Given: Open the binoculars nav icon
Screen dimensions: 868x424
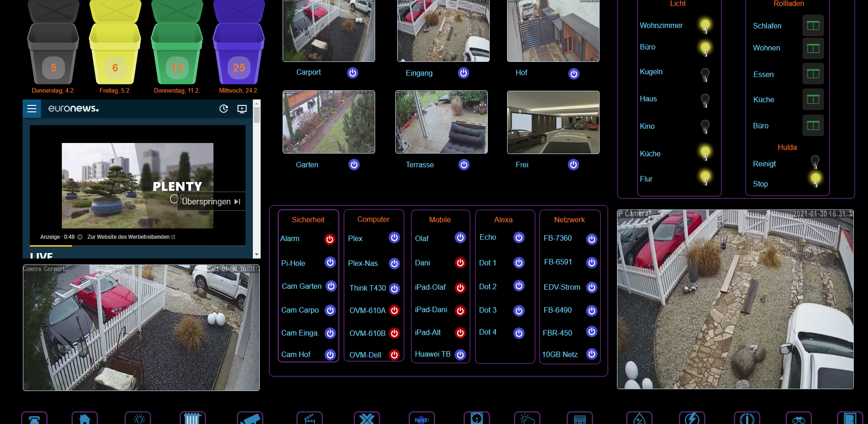Looking at the screenshot, I should (x=799, y=418).
